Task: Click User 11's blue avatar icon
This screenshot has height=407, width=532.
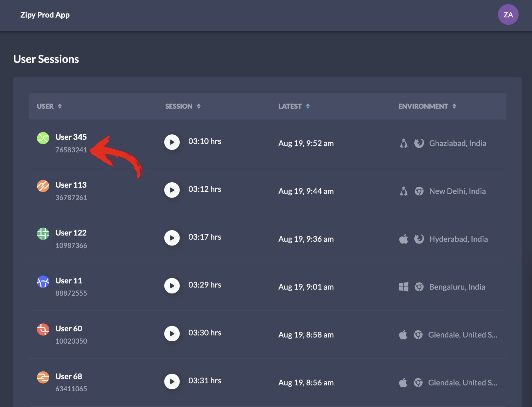Action: 43,282
